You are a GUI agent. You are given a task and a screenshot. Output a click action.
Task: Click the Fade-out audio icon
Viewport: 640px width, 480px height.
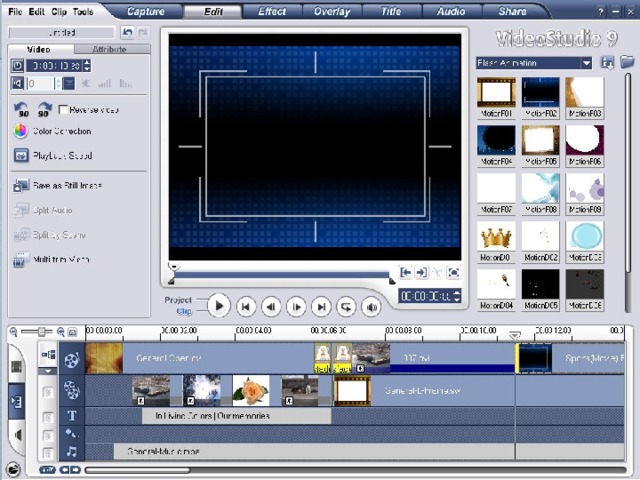point(126,83)
